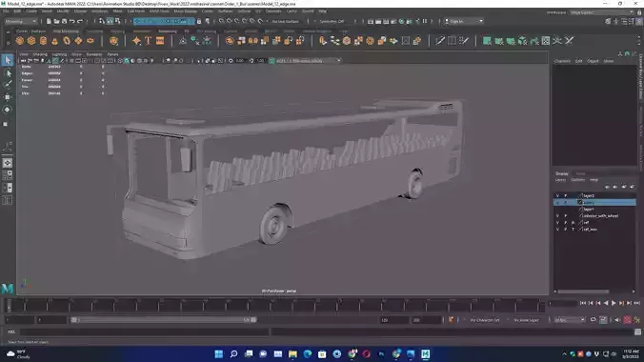Create a polygon disc from the shelf
The height and width of the screenshot is (362, 644).
[x=91, y=41]
